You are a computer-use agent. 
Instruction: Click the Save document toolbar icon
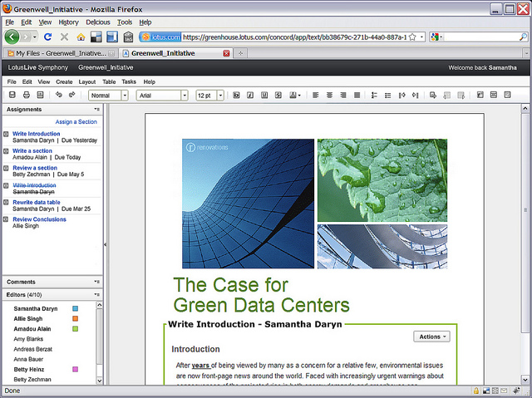12,95
